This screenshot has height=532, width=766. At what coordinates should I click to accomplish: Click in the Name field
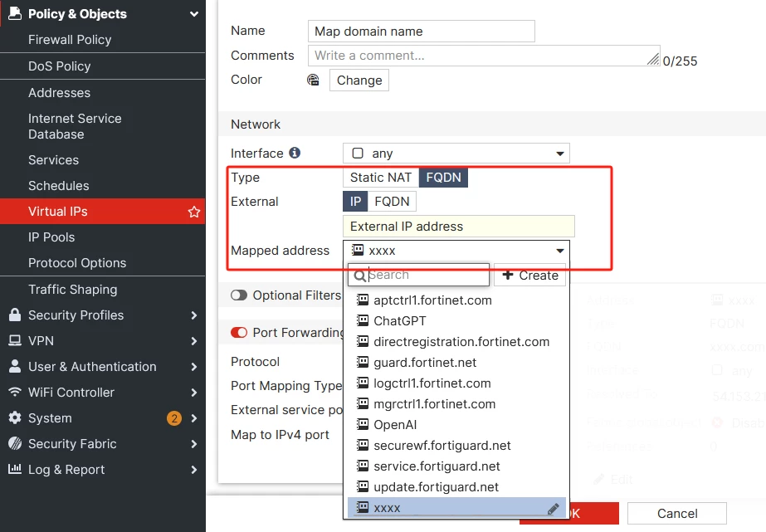click(421, 32)
